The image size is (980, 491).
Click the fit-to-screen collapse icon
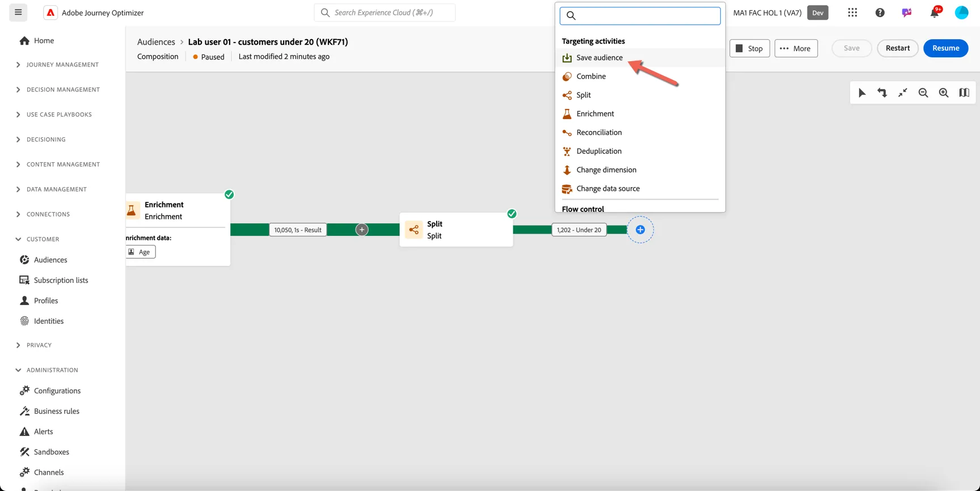coord(903,93)
